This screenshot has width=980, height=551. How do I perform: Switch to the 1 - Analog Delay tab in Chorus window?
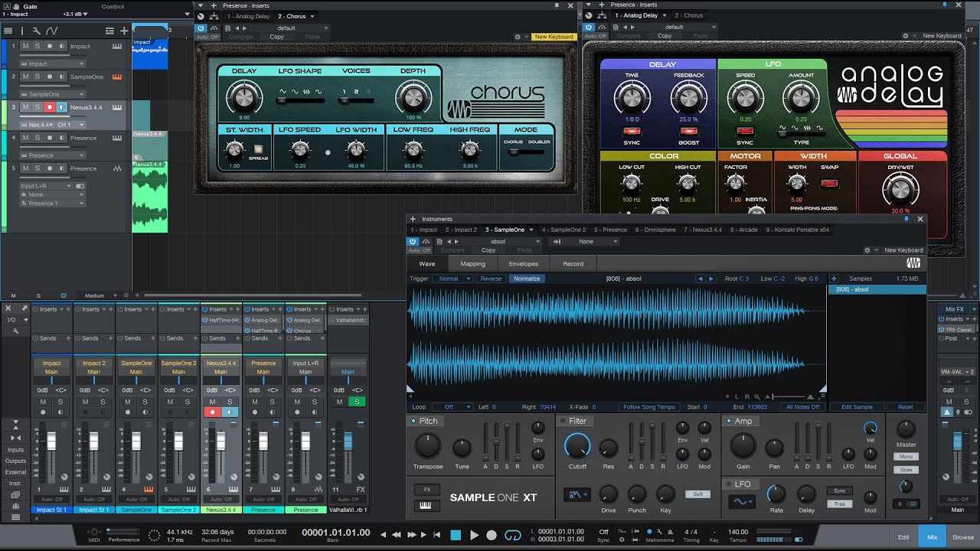[x=249, y=16]
